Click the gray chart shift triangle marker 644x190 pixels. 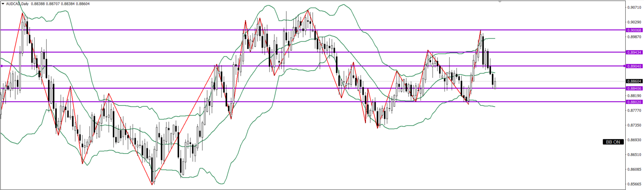coord(500,2)
